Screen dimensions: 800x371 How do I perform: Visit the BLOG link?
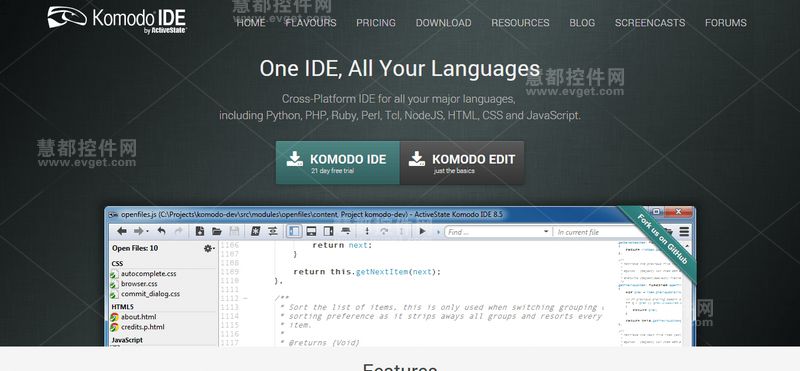(582, 23)
